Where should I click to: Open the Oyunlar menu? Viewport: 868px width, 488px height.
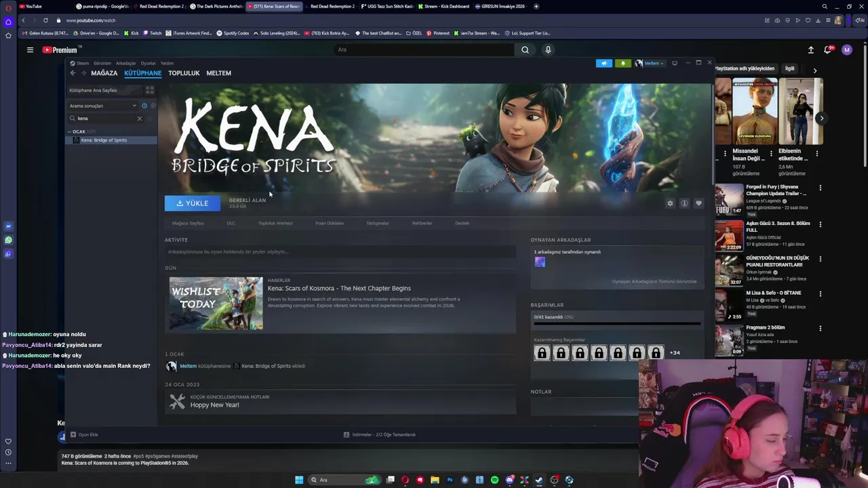point(148,63)
